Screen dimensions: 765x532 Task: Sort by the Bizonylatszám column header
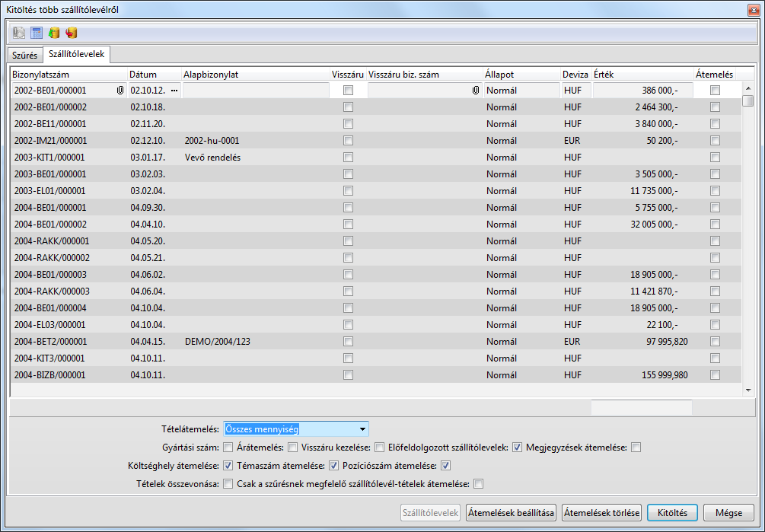pyautogui.click(x=69, y=75)
